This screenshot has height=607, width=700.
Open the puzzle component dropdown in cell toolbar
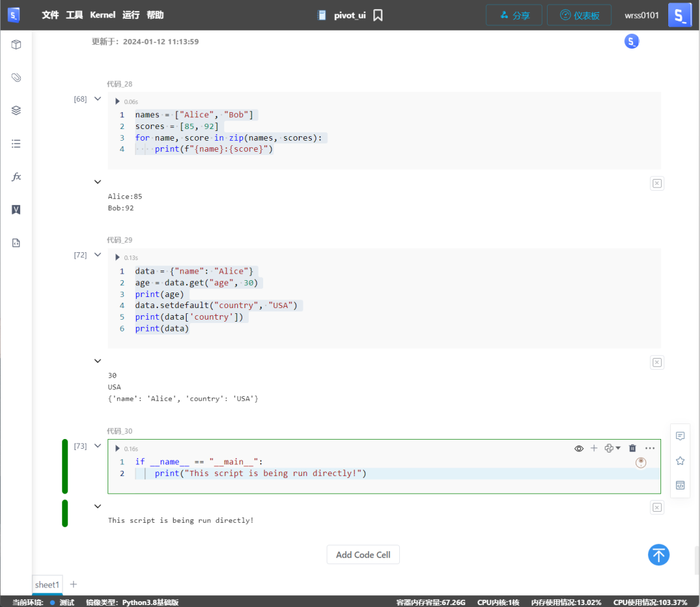pyautogui.click(x=612, y=448)
